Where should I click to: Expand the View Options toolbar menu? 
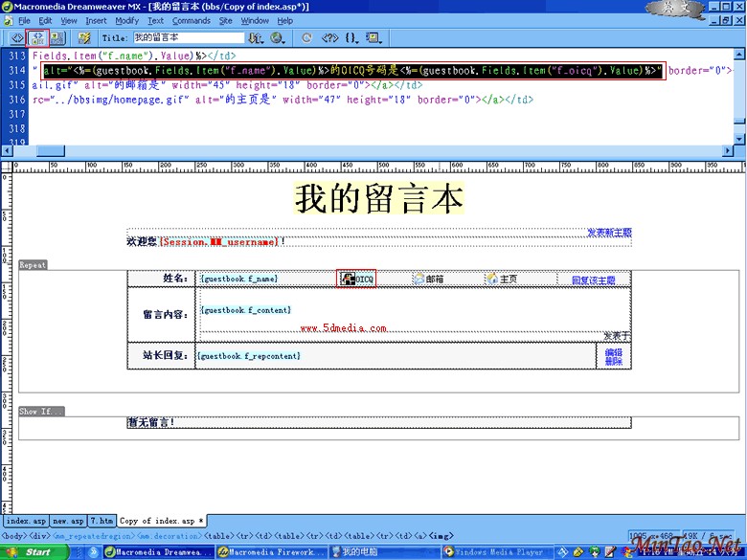click(x=373, y=37)
